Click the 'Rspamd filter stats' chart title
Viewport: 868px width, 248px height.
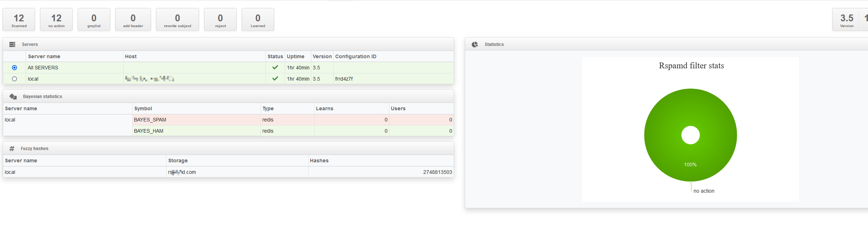(x=691, y=66)
